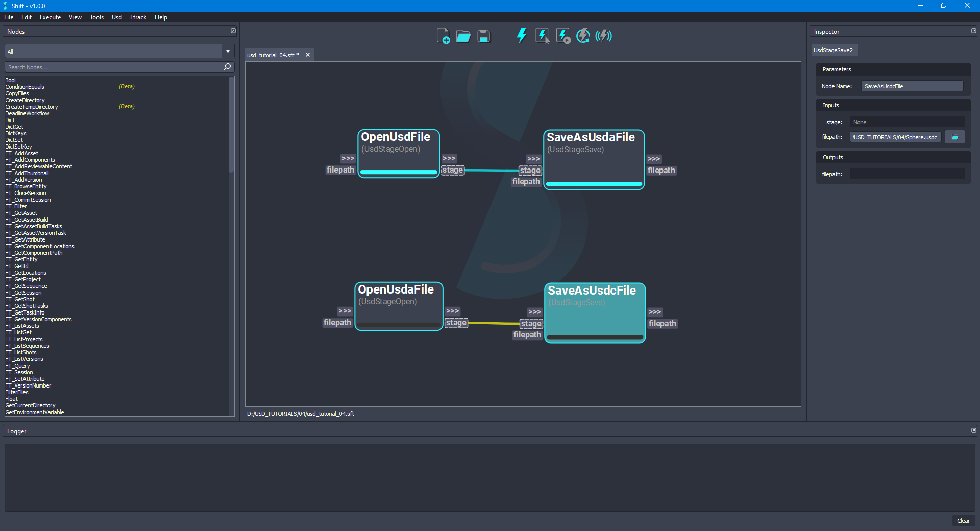
Task: Open the Ftrack menu
Action: click(138, 17)
